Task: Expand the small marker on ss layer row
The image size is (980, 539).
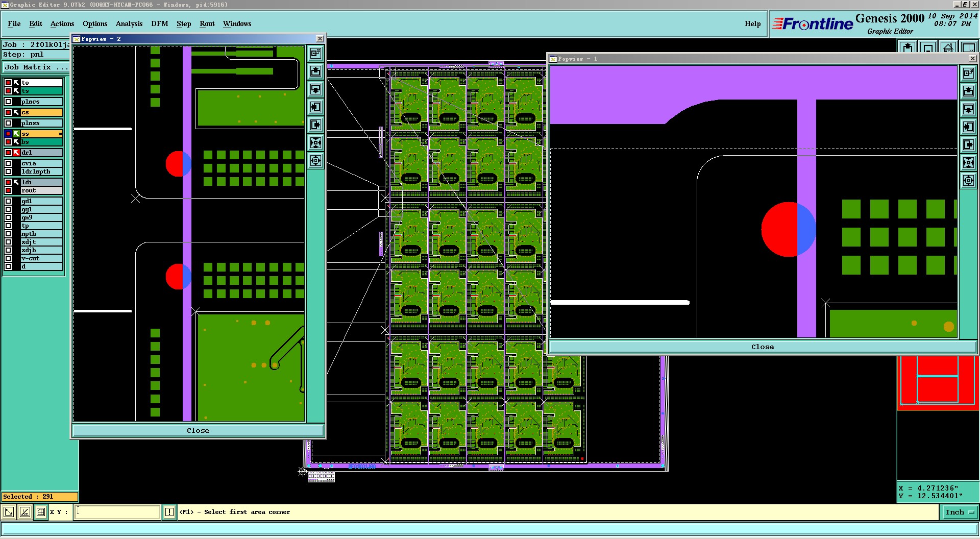Action: coord(60,134)
